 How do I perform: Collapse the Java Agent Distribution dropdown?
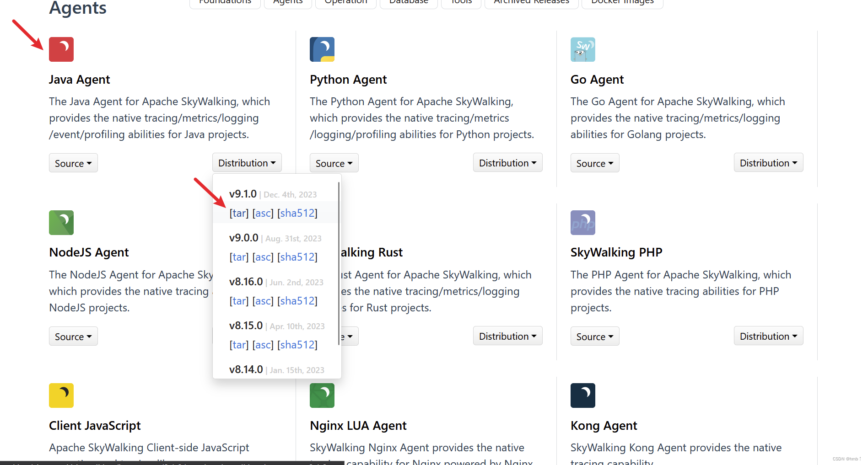click(x=247, y=163)
